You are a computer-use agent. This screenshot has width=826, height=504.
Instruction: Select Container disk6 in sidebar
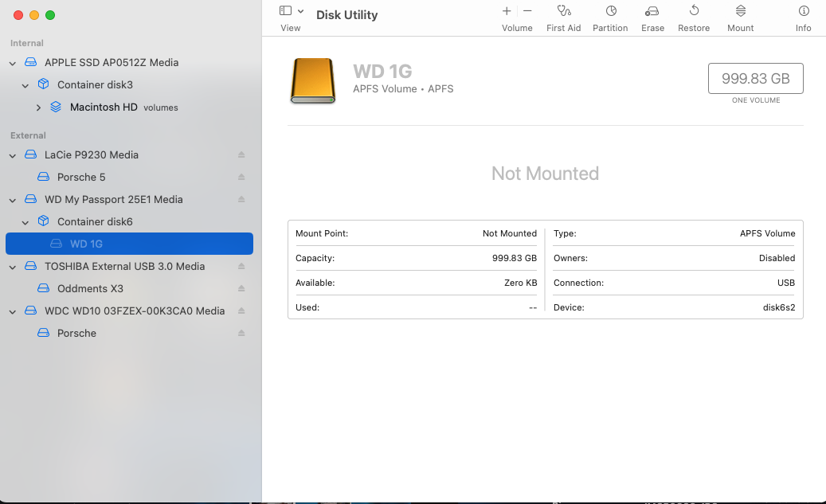point(95,222)
